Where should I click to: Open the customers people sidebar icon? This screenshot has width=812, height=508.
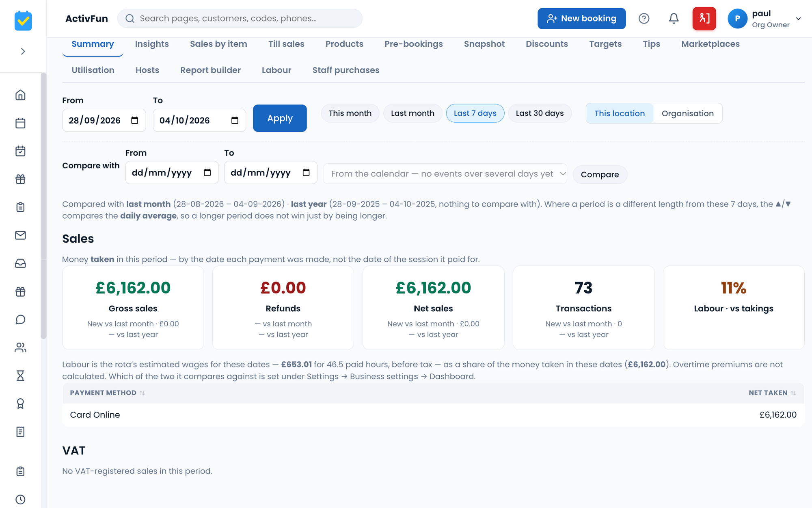tap(20, 347)
